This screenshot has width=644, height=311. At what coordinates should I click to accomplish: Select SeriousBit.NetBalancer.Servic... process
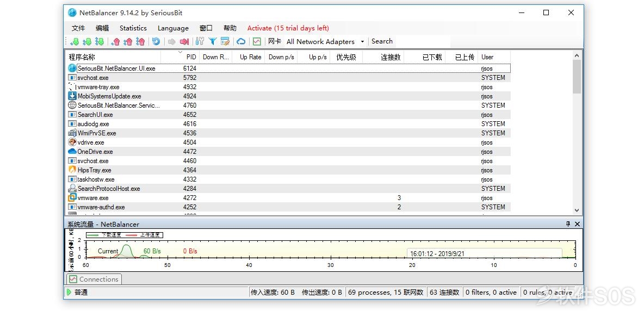tap(288, 105)
